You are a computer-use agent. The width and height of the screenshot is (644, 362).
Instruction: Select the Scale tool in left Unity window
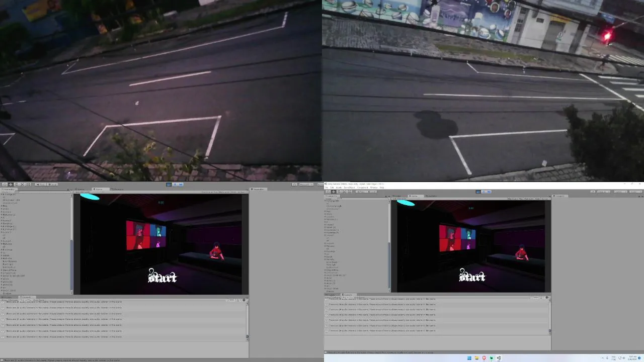pos(22,185)
